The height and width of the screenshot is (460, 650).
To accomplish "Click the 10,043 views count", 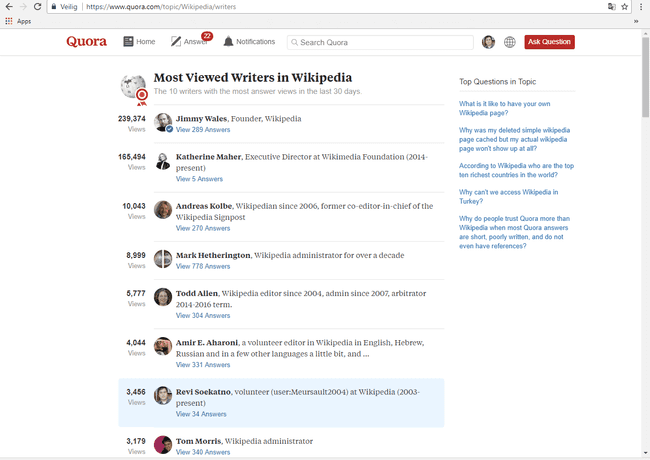I will tap(133, 206).
